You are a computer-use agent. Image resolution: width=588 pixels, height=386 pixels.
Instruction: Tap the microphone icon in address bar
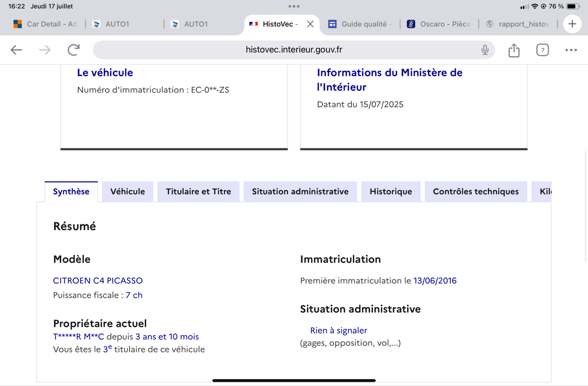tap(485, 50)
